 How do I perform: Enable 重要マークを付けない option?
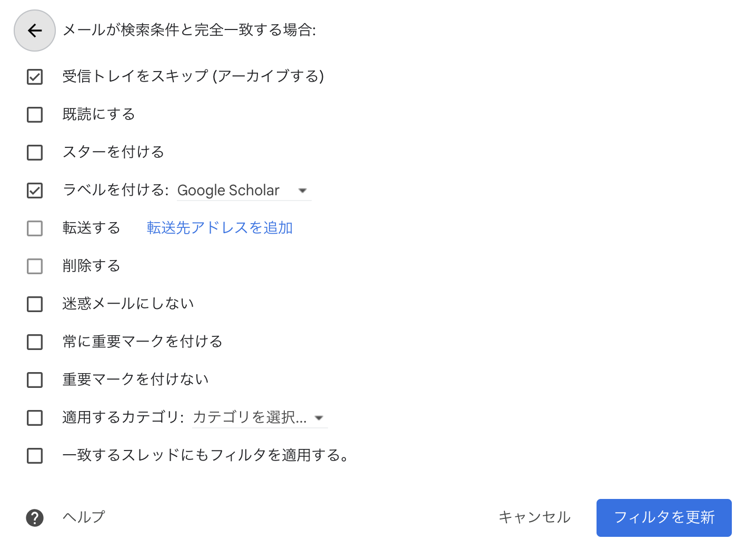coord(34,380)
